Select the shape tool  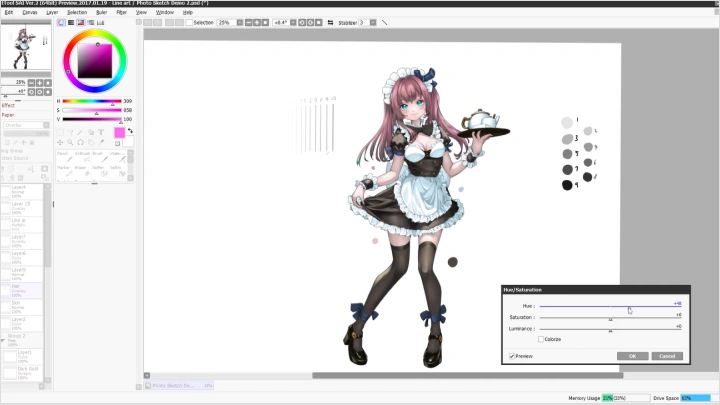pos(91,132)
